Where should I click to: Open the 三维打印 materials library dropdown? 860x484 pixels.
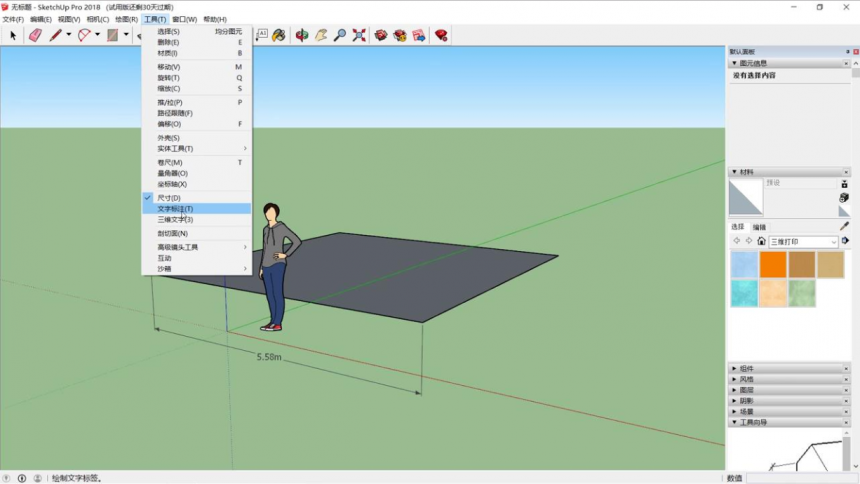coord(804,241)
